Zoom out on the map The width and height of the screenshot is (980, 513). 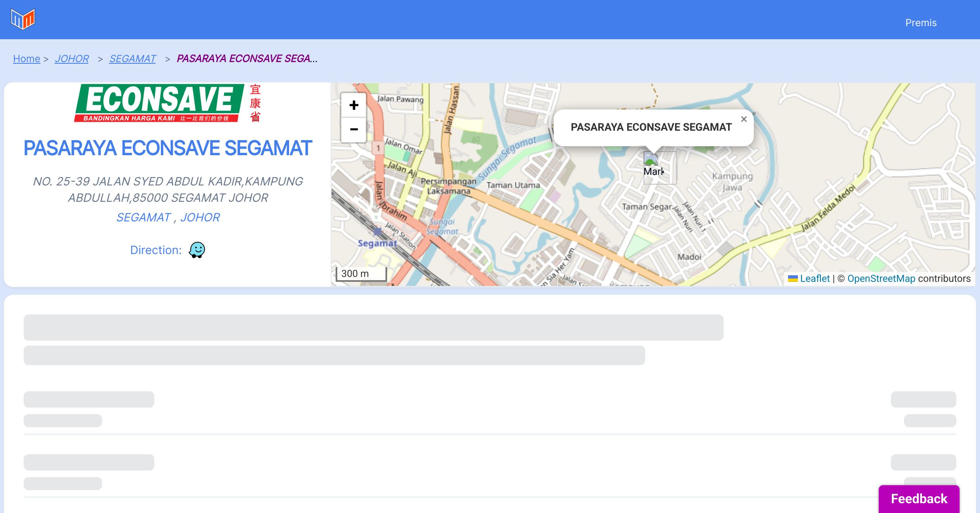pos(354,129)
